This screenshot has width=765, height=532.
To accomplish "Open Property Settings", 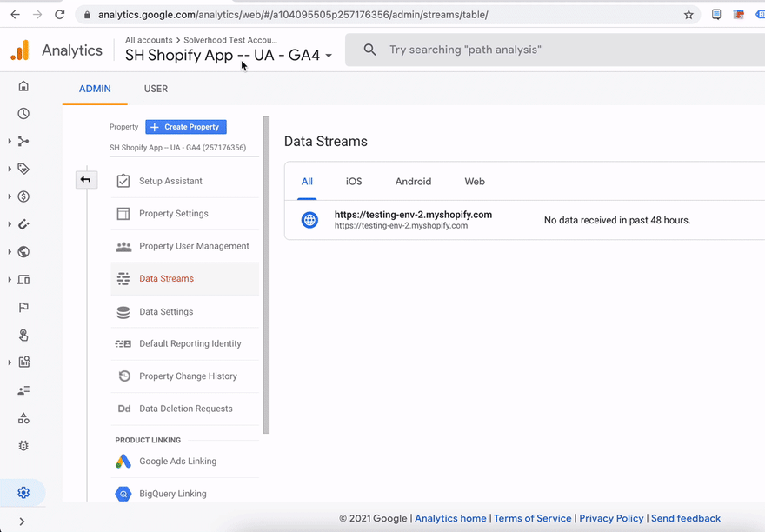I will [185, 214].
